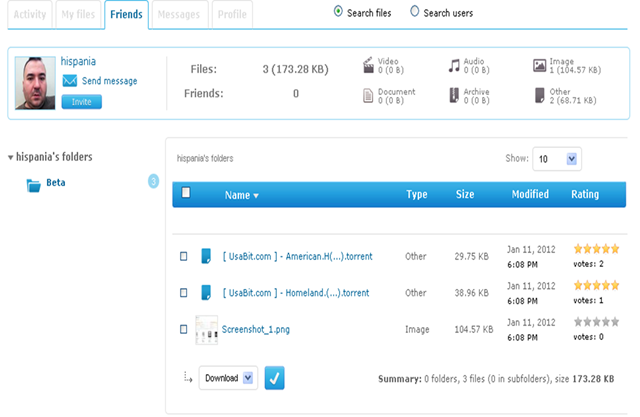Sort by the Modified column header
Viewport: 640px width, 417px height.
[530, 194]
